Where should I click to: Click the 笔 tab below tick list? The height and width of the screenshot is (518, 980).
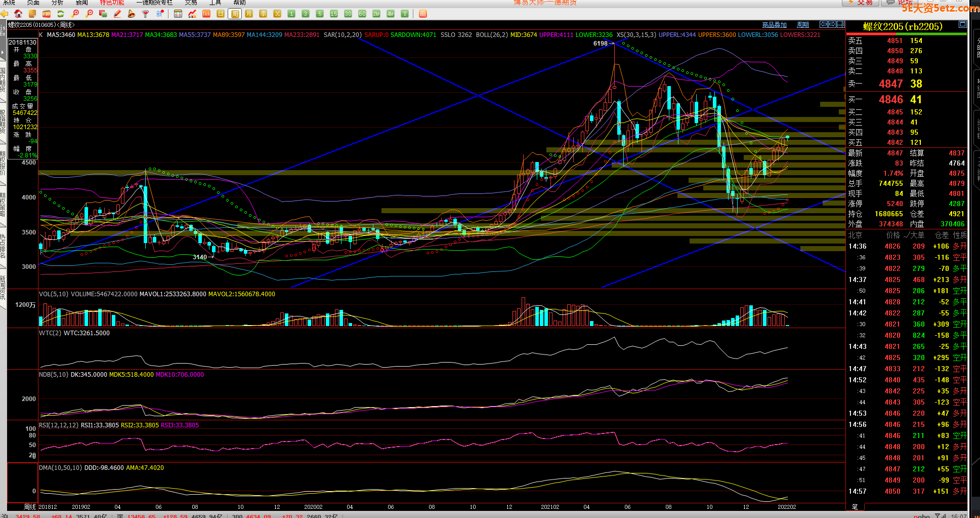pyautogui.click(x=855, y=506)
